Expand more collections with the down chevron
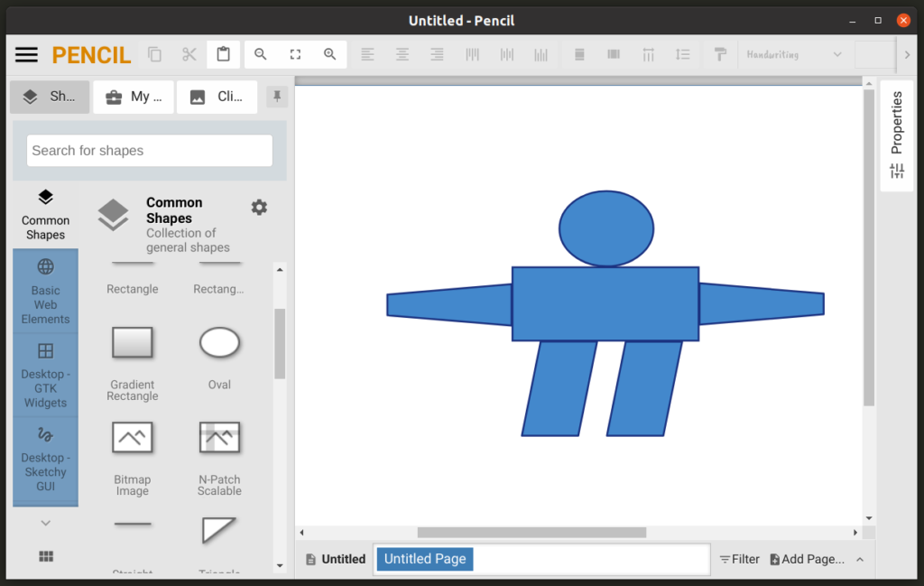Screen dimensions: 924x586 point(46,523)
